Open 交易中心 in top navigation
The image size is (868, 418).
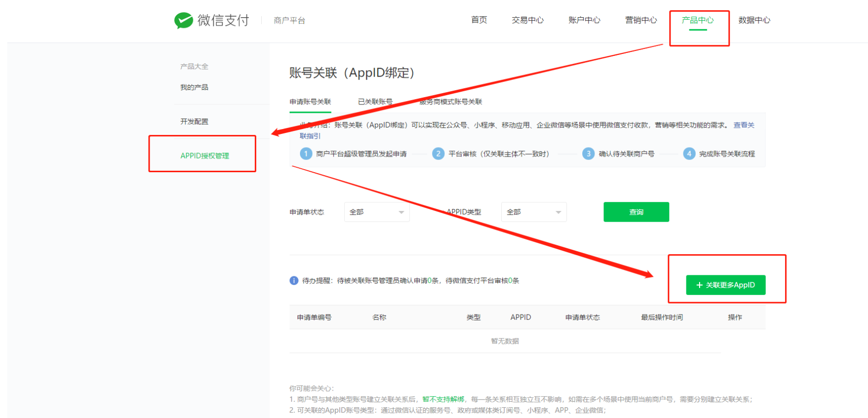pos(527,20)
